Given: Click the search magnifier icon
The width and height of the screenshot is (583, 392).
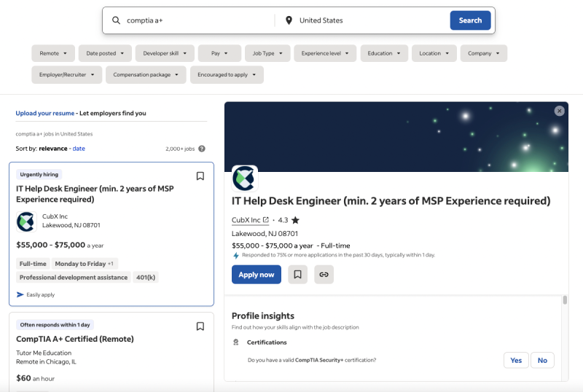Looking at the screenshot, I should tap(116, 20).
